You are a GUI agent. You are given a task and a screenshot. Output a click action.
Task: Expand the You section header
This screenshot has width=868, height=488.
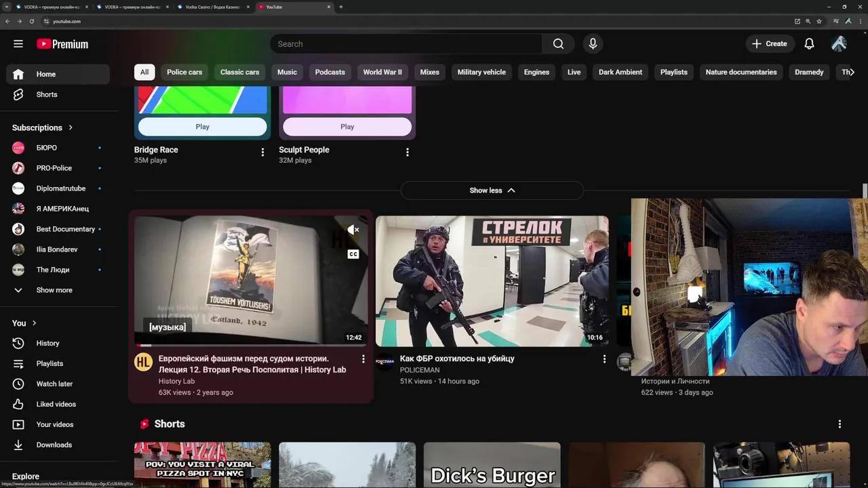(x=24, y=323)
